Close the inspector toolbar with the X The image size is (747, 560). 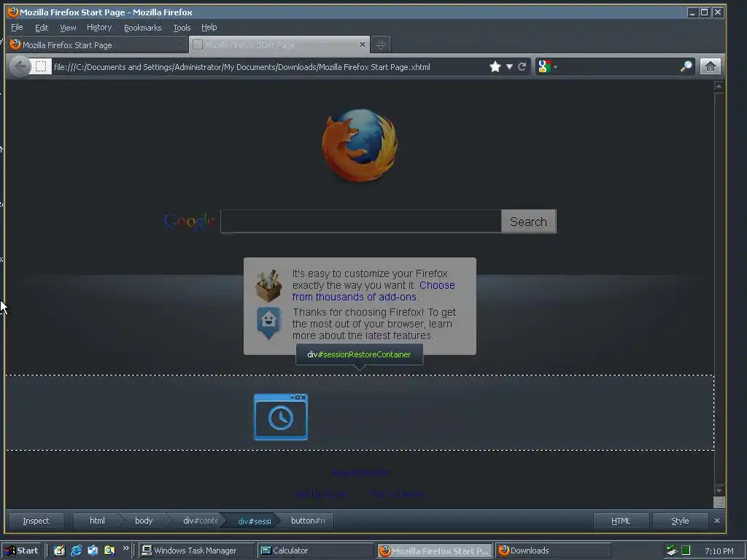(x=716, y=521)
